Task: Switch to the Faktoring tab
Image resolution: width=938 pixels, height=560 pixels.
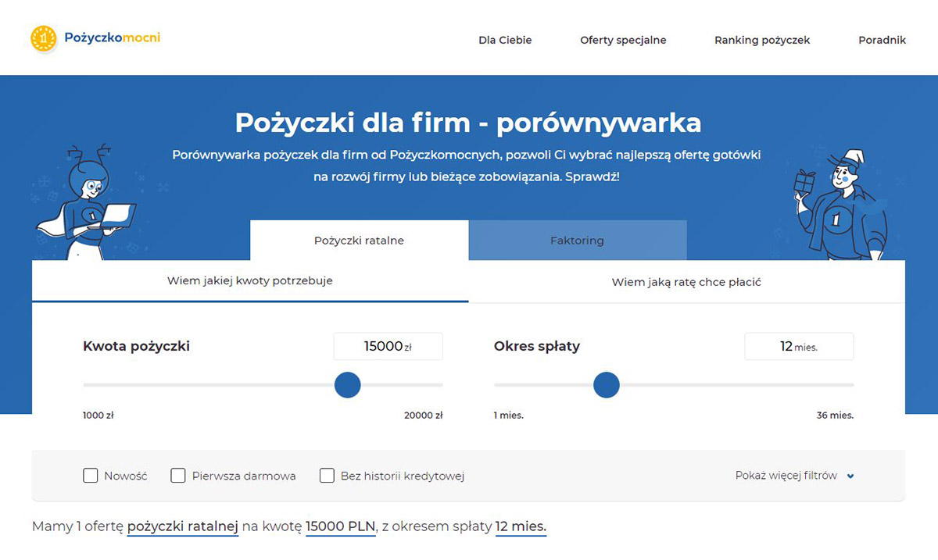Action: 577,241
